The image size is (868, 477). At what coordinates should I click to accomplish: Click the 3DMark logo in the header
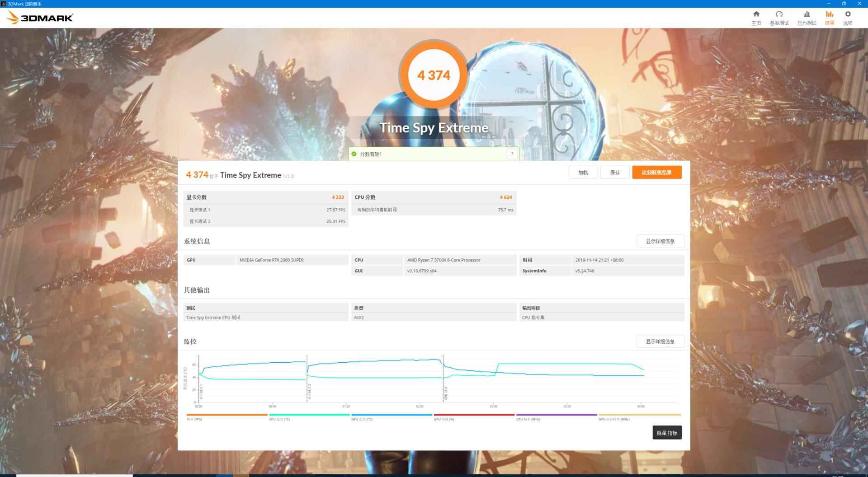pyautogui.click(x=40, y=18)
